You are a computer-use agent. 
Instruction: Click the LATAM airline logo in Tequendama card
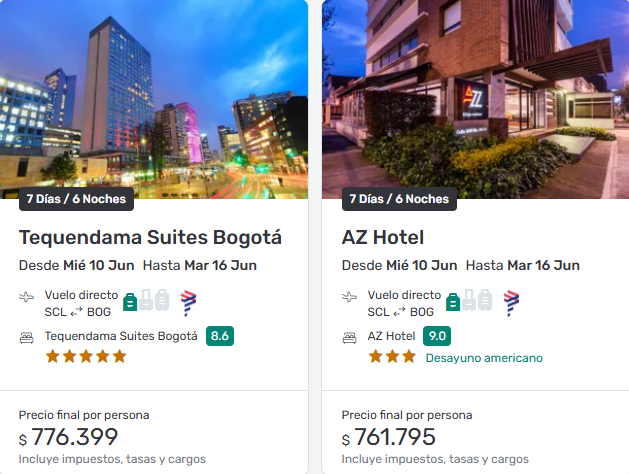click(x=188, y=301)
